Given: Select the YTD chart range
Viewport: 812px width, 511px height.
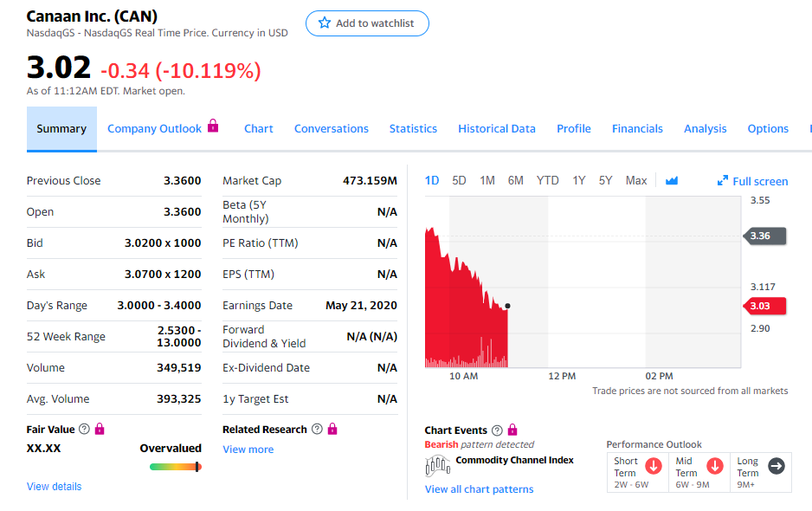Looking at the screenshot, I should [547, 180].
